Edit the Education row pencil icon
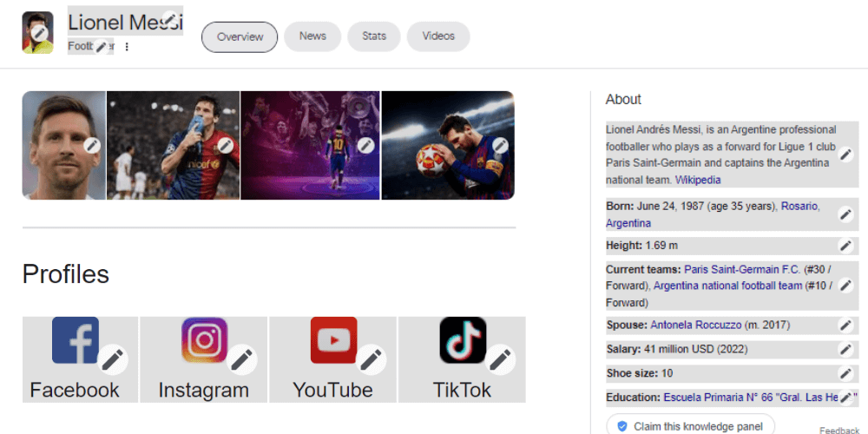Image resolution: width=868 pixels, height=434 pixels. [x=845, y=398]
